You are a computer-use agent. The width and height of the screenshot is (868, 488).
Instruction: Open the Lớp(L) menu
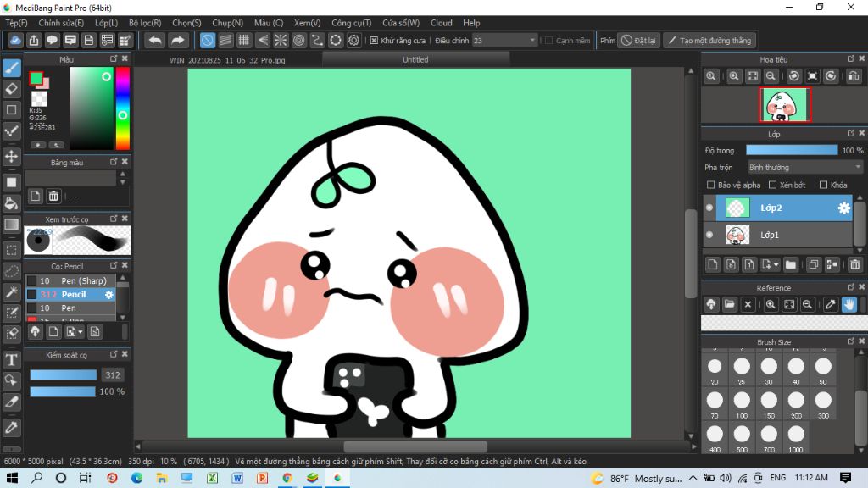click(x=106, y=23)
